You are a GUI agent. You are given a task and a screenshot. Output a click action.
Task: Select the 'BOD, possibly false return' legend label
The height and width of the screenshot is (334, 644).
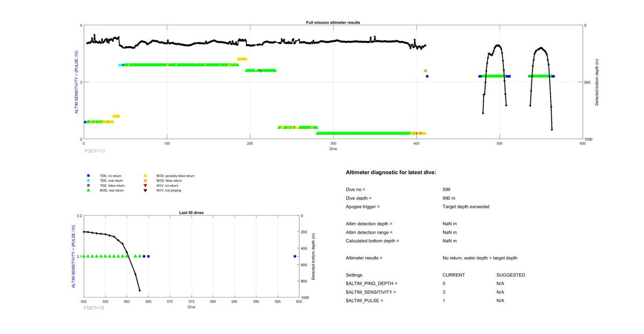175,176
